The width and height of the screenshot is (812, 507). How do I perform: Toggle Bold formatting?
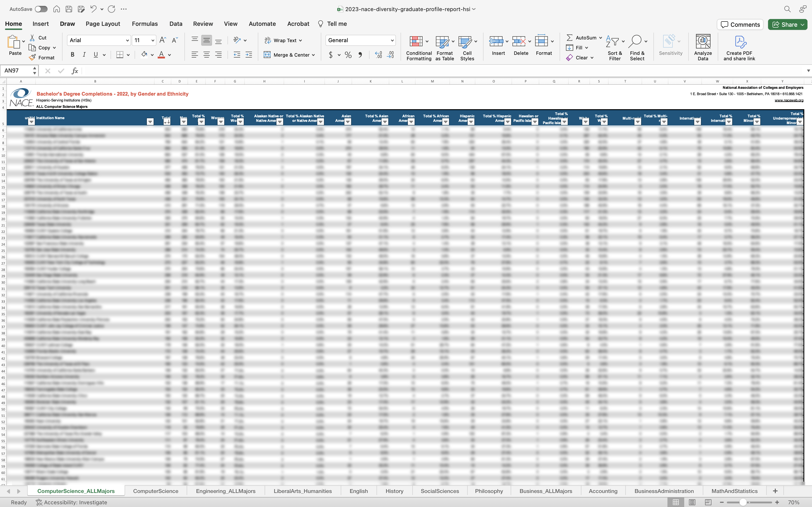(72, 55)
